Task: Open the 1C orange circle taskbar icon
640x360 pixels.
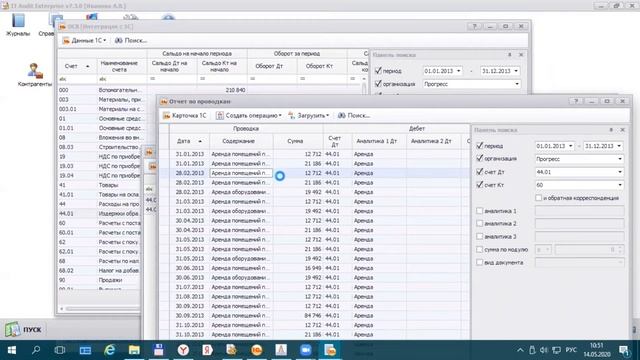Action: (x=256, y=350)
